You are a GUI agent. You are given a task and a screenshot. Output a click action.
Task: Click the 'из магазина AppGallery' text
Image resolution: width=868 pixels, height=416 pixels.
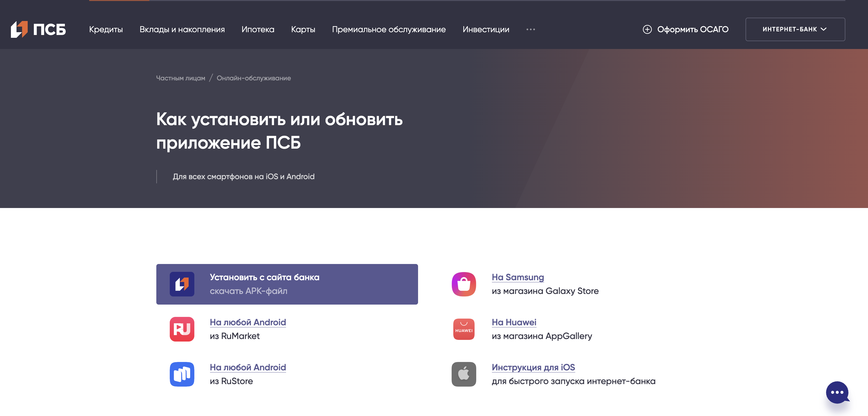(541, 336)
